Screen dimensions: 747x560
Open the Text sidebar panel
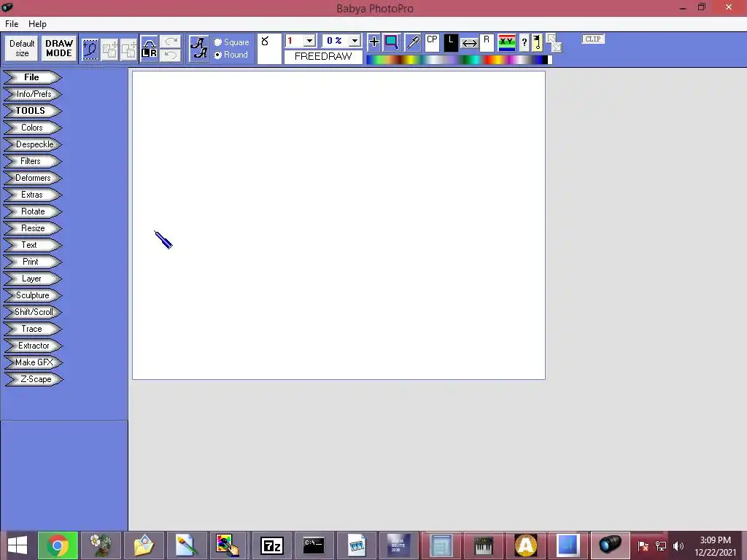coord(33,245)
